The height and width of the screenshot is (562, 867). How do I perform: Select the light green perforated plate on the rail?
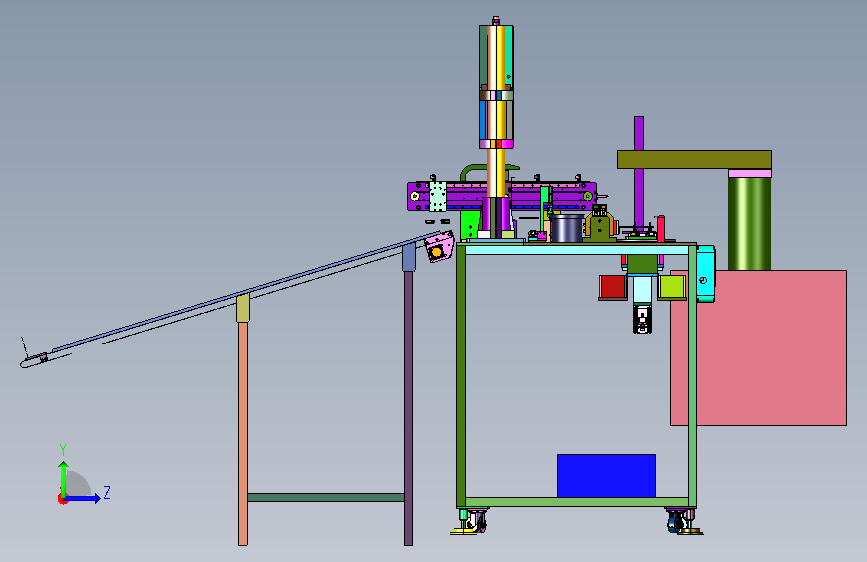pyautogui.click(x=438, y=196)
